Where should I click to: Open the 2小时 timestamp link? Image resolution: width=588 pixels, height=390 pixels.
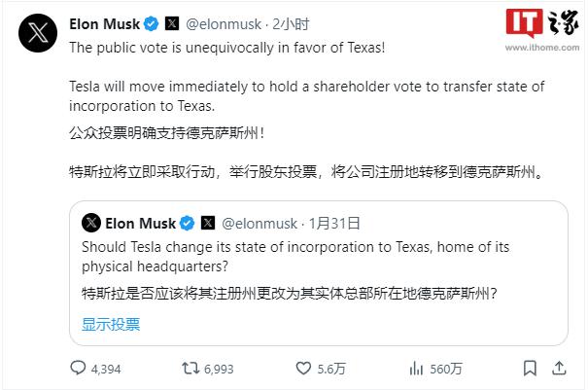293,22
